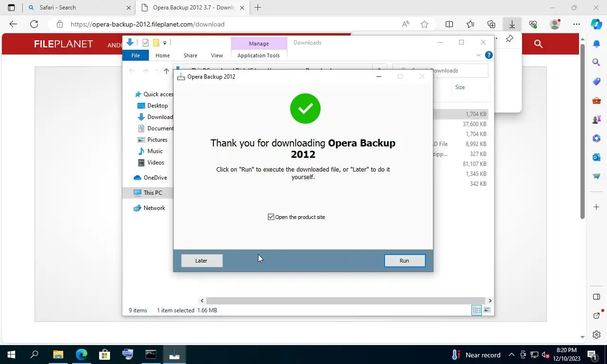The width and height of the screenshot is (607, 364).
Task: Click the 8,992 KB file size cell
Action: 476,144
